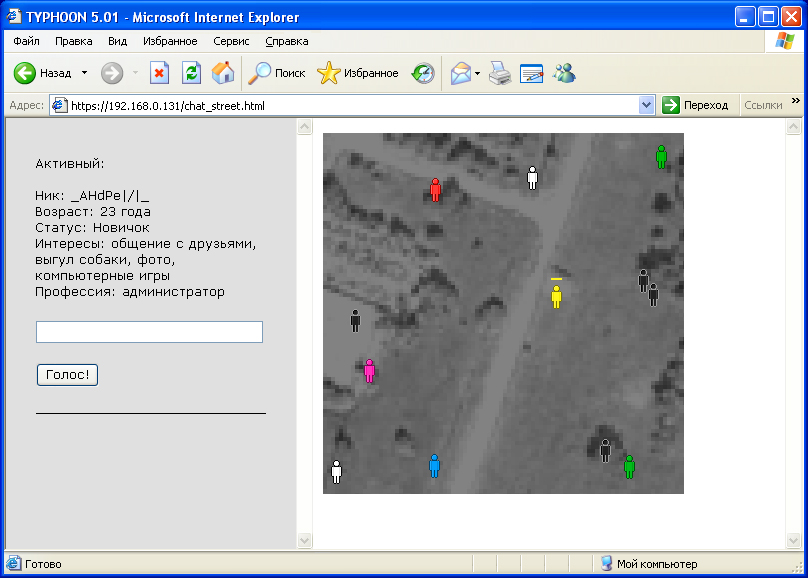The height and width of the screenshot is (578, 808).
Task: Expand the Mail dropdown arrow
Action: (x=478, y=73)
